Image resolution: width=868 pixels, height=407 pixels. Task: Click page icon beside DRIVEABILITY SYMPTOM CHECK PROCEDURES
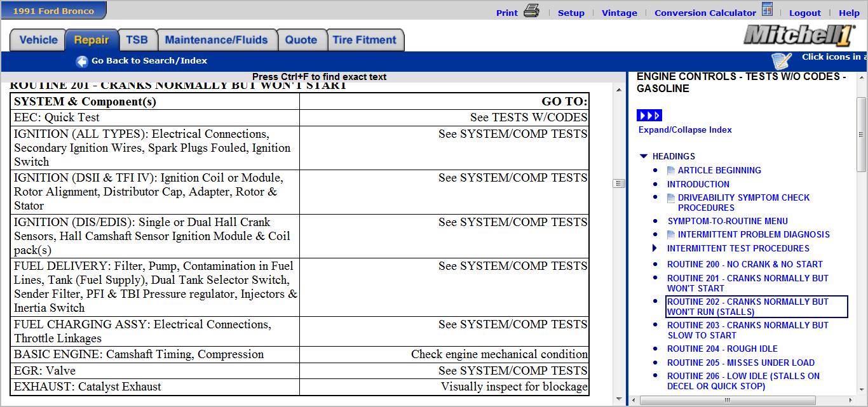coord(671,198)
